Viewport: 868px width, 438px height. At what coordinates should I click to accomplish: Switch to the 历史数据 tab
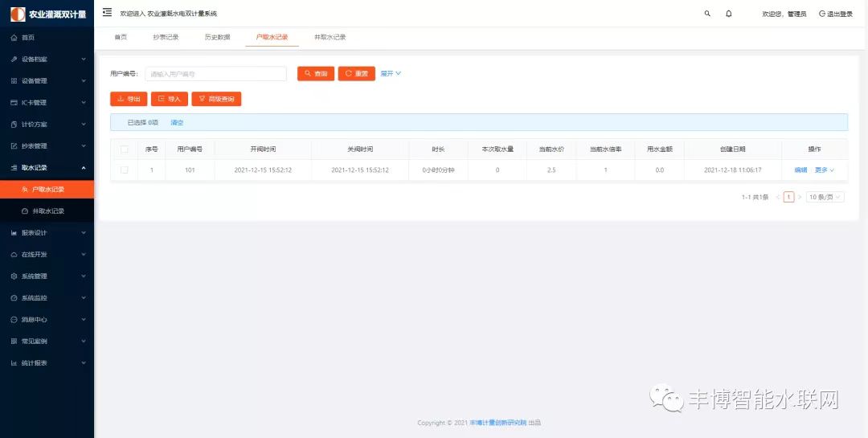(217, 38)
